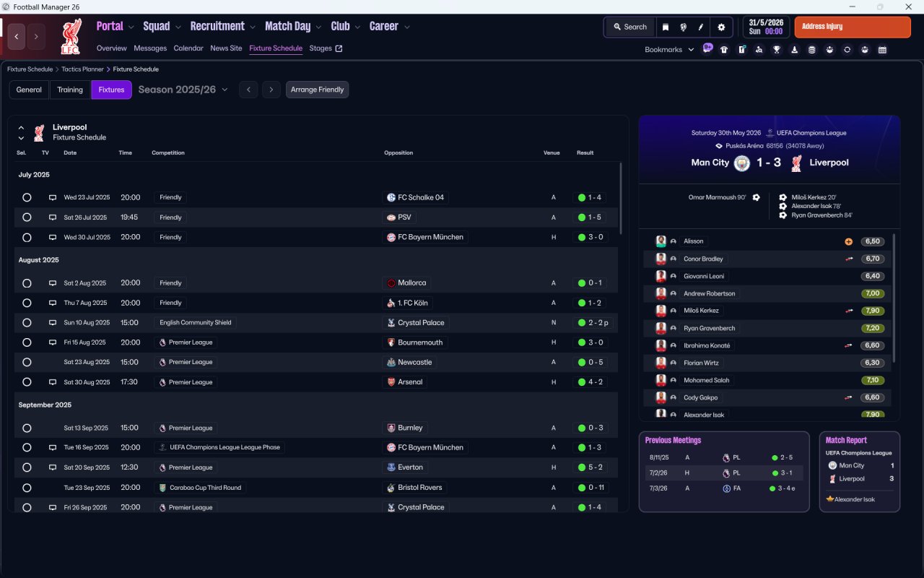This screenshot has height=578, width=924.
Task: Open the bookmark icon beside Search
Action: tap(666, 27)
